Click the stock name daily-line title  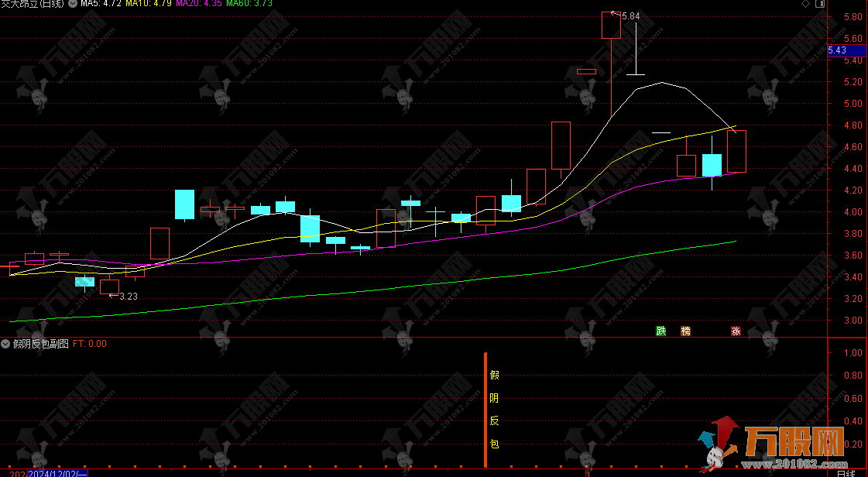point(33,3)
